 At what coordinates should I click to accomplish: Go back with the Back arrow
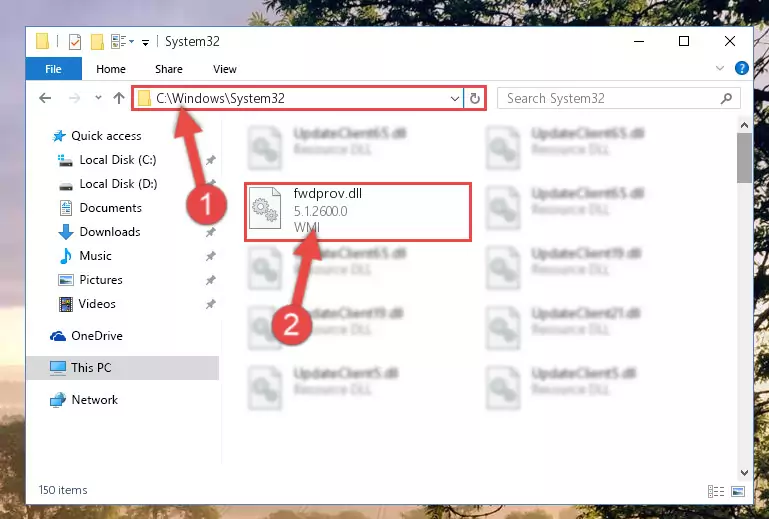(45, 98)
